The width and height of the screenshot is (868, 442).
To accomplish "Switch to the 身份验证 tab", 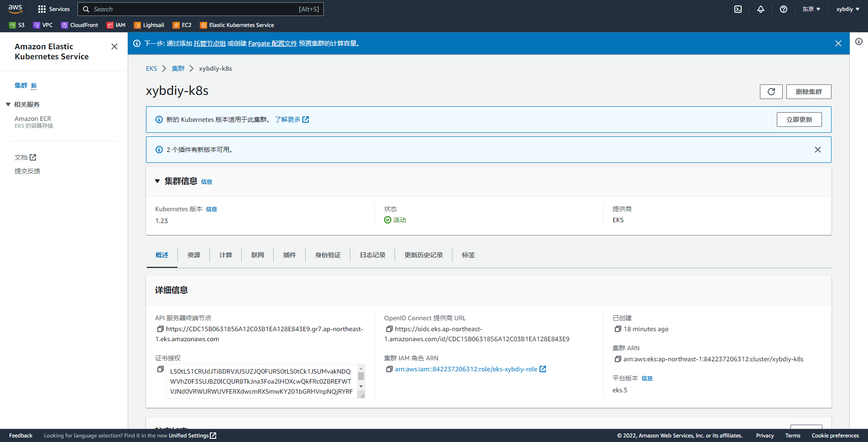I will pyautogui.click(x=328, y=255).
